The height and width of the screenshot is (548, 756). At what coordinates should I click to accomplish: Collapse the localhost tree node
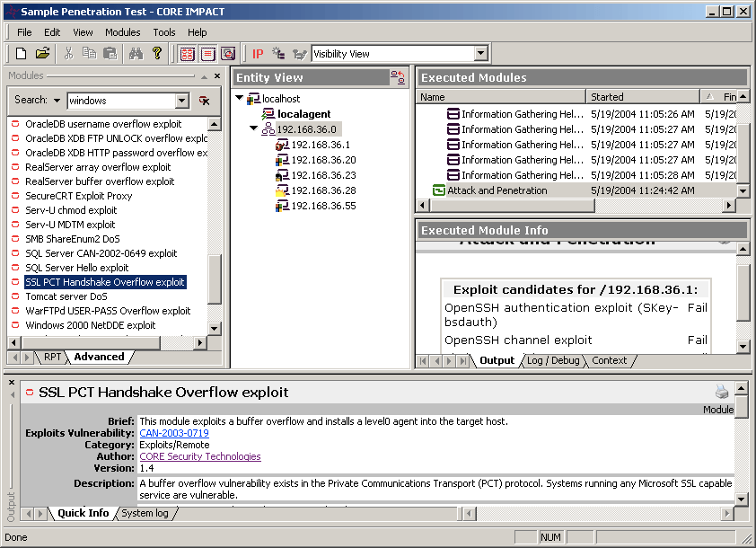click(239, 98)
